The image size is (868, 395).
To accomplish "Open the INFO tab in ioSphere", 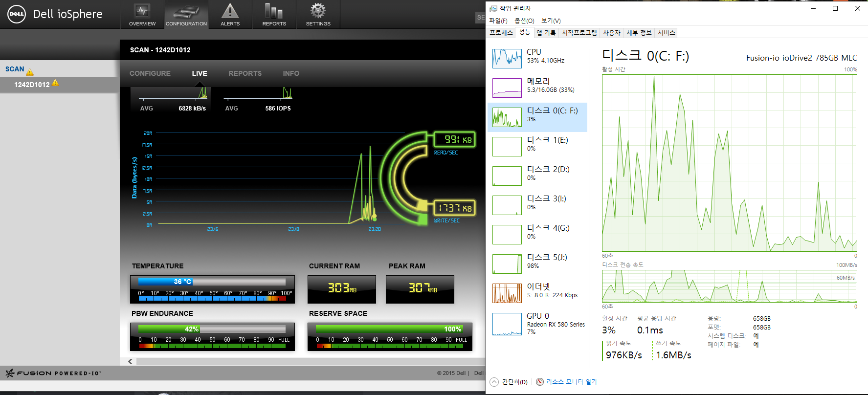I will (291, 73).
